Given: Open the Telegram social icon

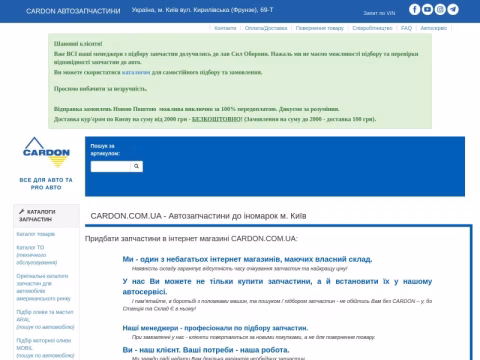Looking at the screenshot, I should pos(453,9).
